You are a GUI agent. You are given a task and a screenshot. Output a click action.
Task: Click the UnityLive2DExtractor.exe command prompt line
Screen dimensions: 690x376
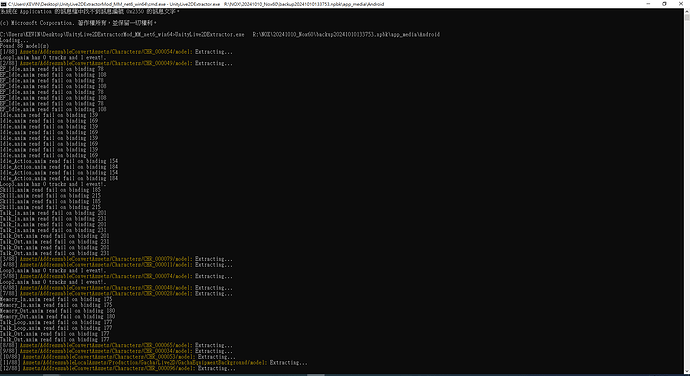[220, 34]
